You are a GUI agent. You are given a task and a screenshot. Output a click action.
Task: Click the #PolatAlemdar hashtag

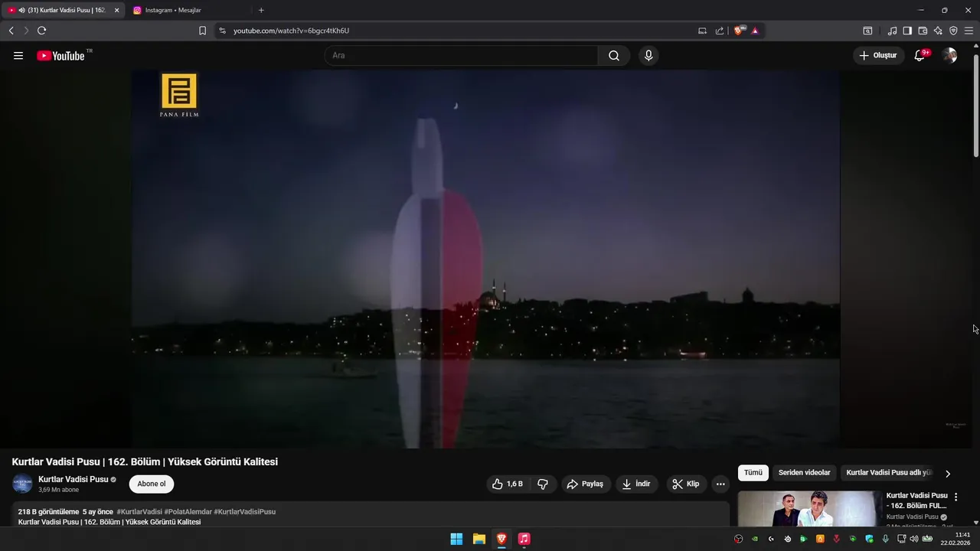click(x=188, y=512)
